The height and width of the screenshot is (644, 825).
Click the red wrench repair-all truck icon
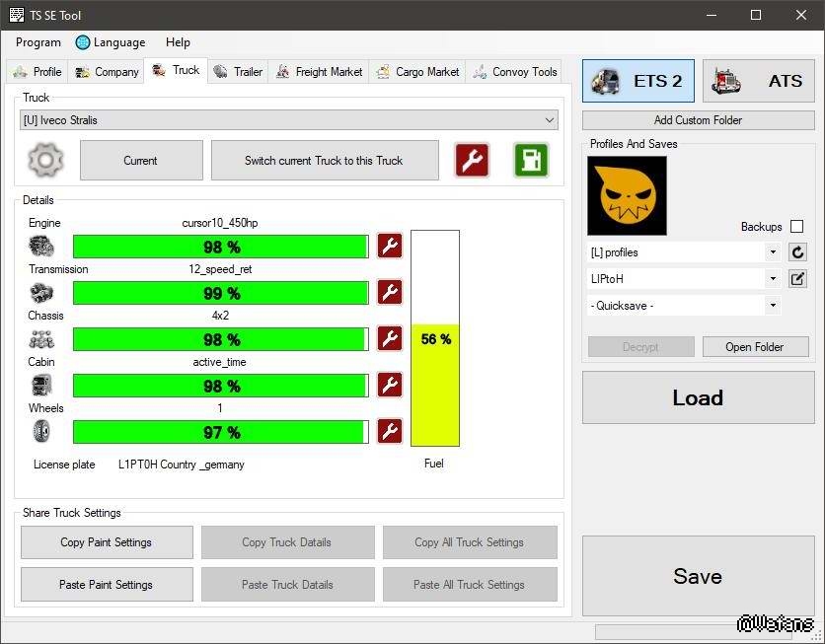[x=472, y=161]
